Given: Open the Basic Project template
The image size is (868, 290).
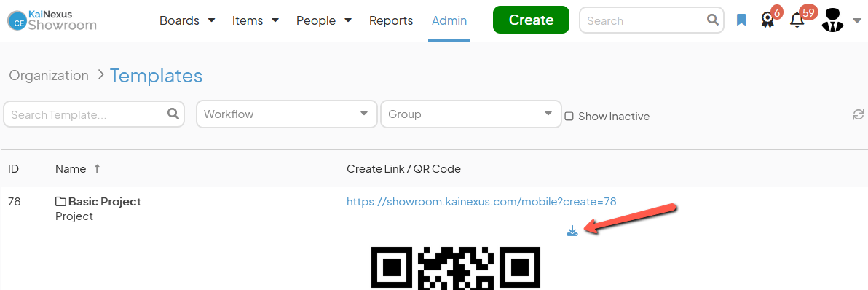Looking at the screenshot, I should pos(105,202).
